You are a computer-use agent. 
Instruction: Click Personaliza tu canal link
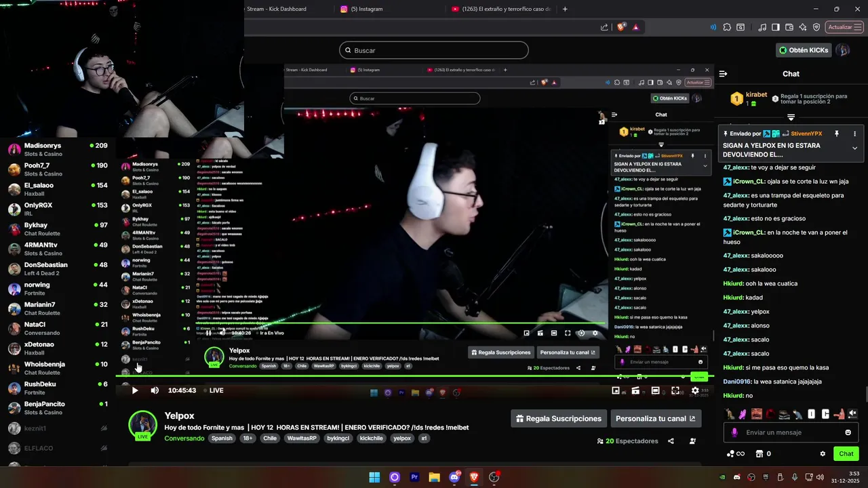point(655,419)
